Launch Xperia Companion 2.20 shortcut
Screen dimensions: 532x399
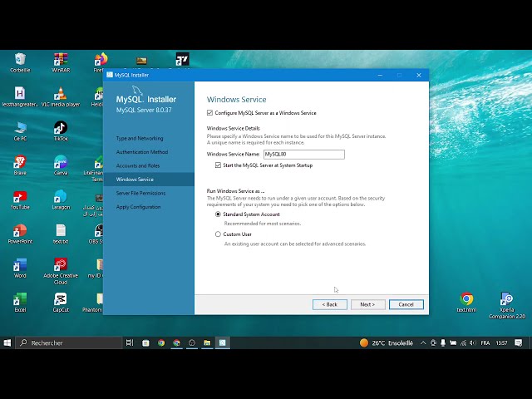(x=506, y=306)
